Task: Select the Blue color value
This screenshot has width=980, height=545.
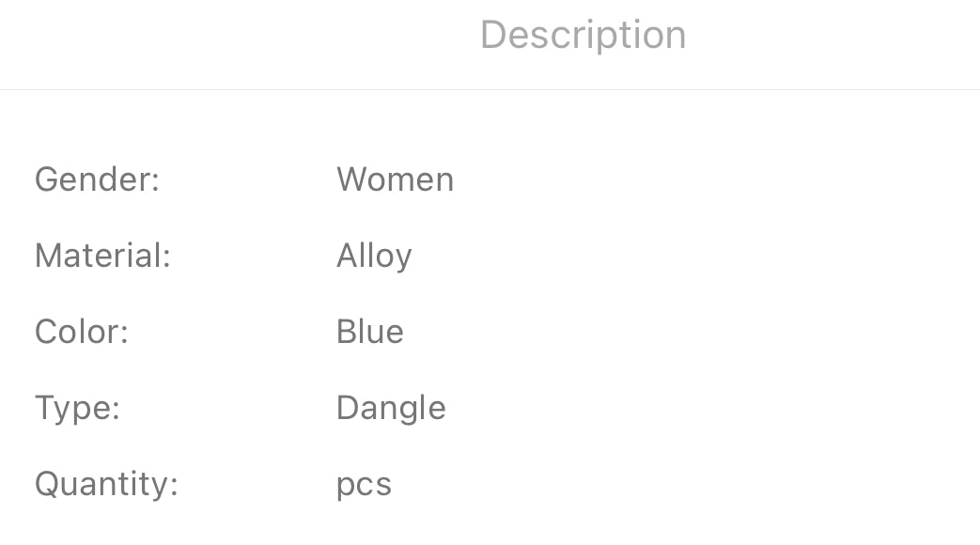Action: [x=369, y=332]
